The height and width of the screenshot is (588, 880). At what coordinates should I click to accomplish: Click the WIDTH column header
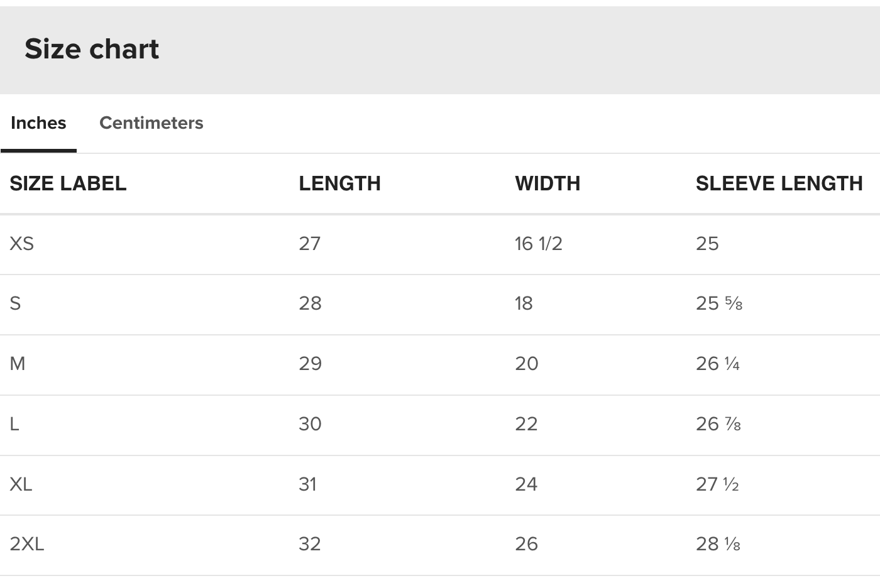[547, 183]
